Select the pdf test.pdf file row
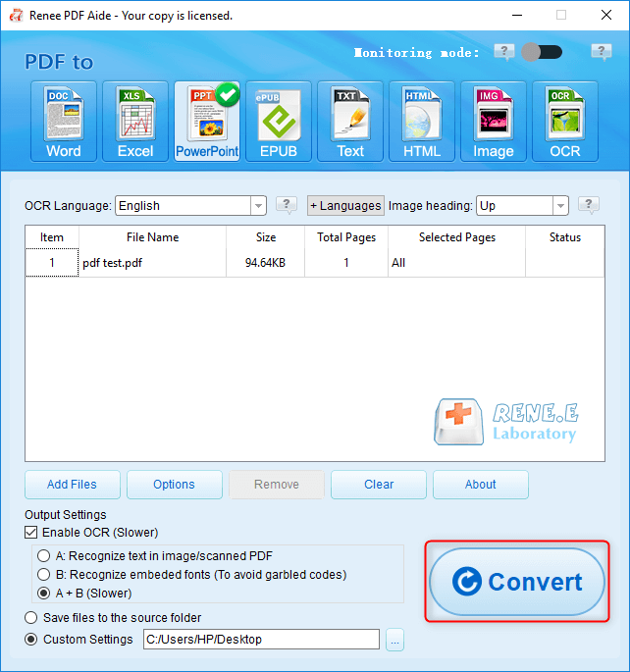 tap(315, 263)
